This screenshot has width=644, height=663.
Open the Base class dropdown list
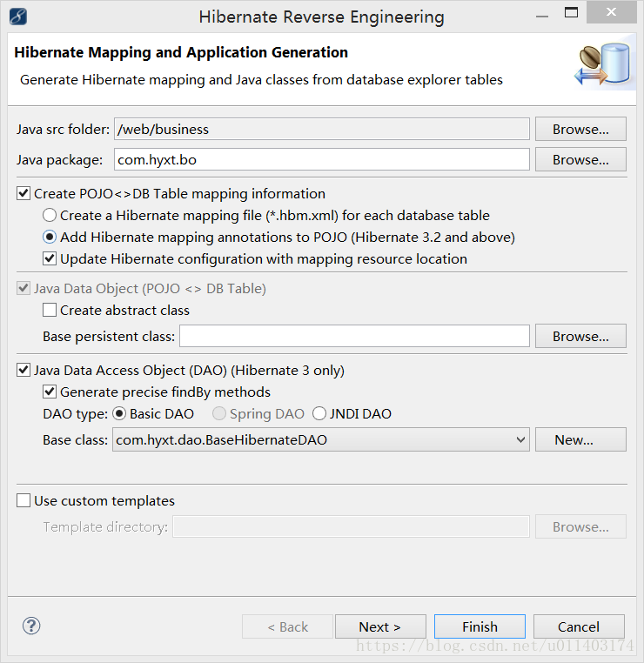pos(520,439)
